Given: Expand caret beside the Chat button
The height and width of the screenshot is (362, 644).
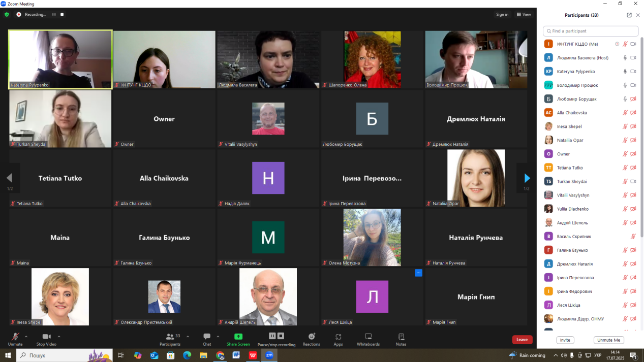Looking at the screenshot, I should point(218,336).
